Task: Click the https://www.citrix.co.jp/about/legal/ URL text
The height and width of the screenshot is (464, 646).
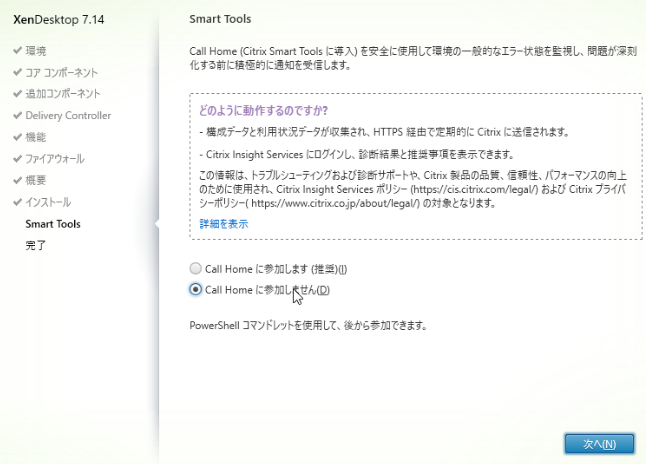Action: 335,203
